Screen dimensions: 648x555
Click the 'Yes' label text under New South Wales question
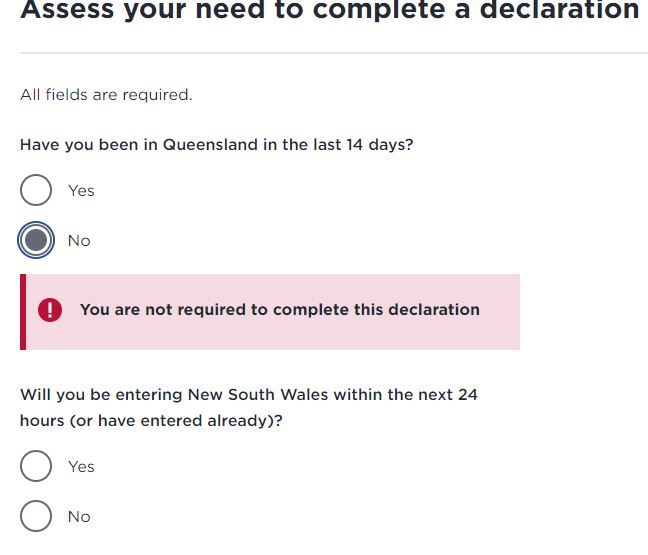coord(81,466)
